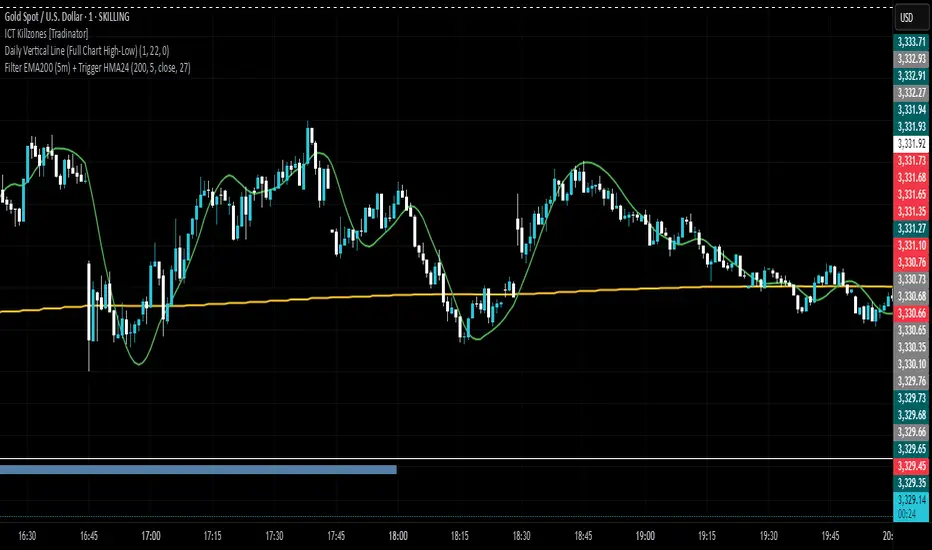
Task: Click the 19:45 time axis label
Action: pyautogui.click(x=830, y=536)
